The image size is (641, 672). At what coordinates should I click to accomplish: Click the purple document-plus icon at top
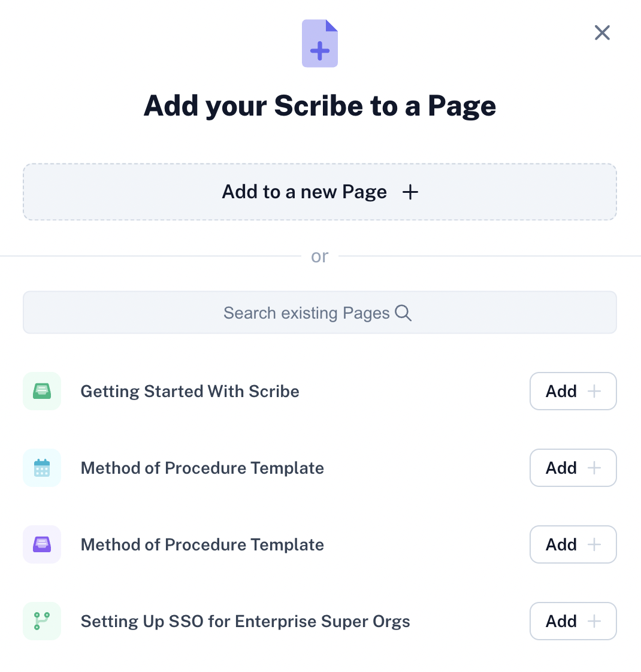click(x=320, y=43)
